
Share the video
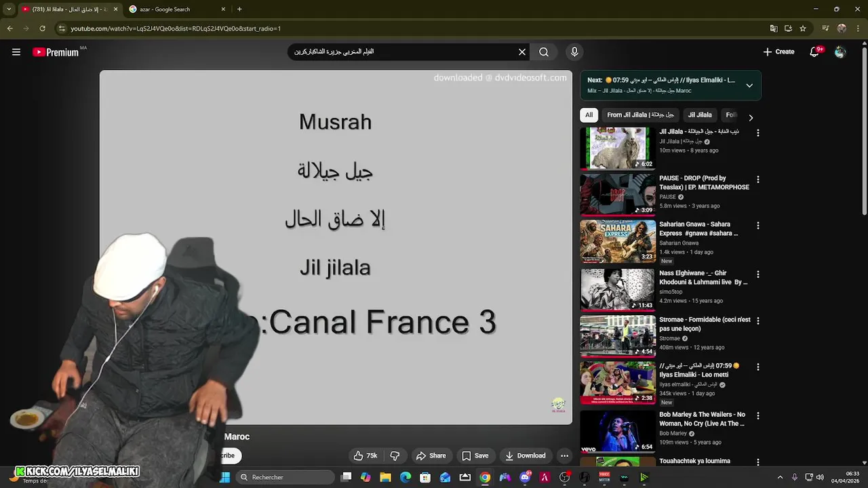(x=431, y=455)
